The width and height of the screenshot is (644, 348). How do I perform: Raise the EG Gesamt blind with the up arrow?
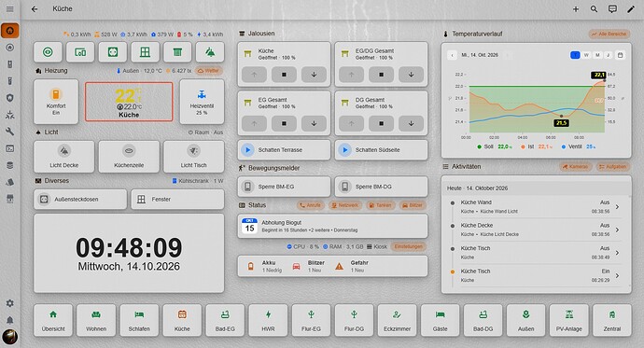pyautogui.click(x=254, y=123)
